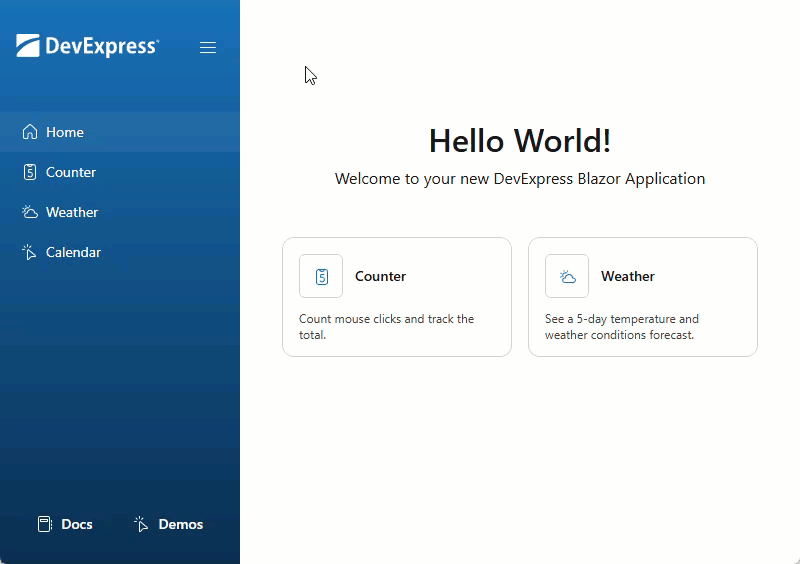Click the Weather card icon tile

567,276
